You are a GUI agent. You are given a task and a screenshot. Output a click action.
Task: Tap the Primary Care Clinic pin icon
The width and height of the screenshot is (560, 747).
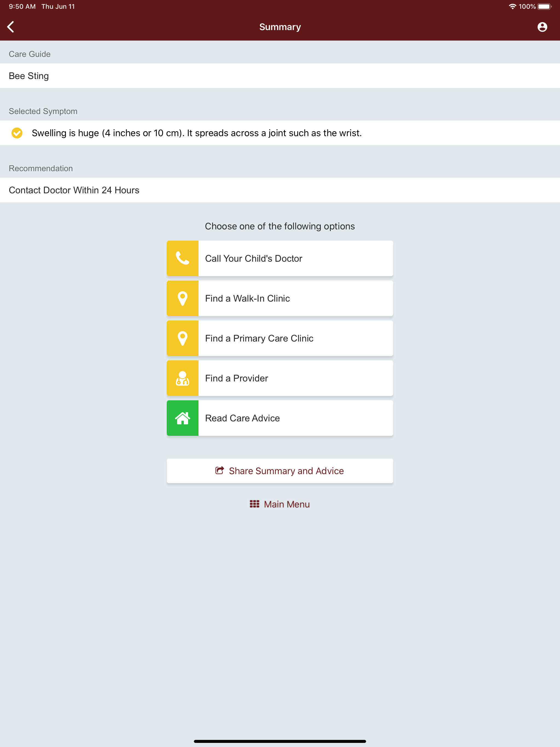click(x=182, y=338)
